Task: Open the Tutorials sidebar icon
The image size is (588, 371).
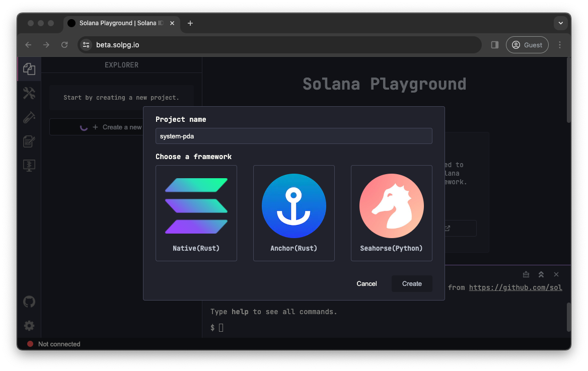Action: coord(29,141)
